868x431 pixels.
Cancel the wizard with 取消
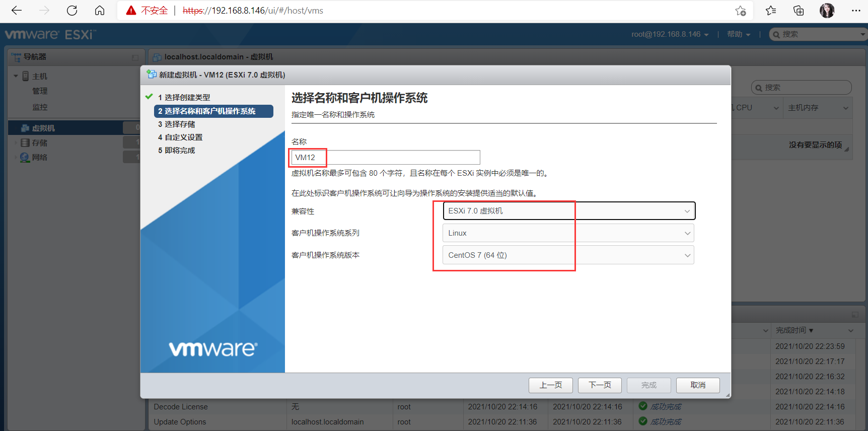click(698, 385)
